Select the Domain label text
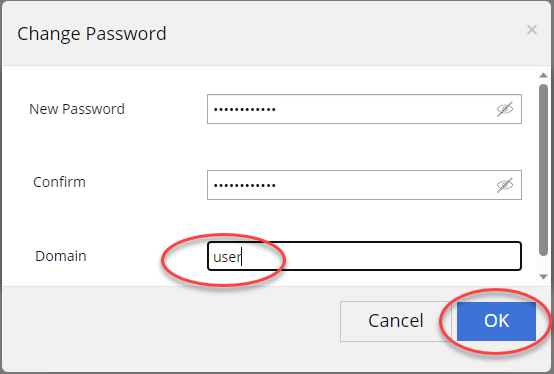The image size is (554, 374). [x=61, y=256]
